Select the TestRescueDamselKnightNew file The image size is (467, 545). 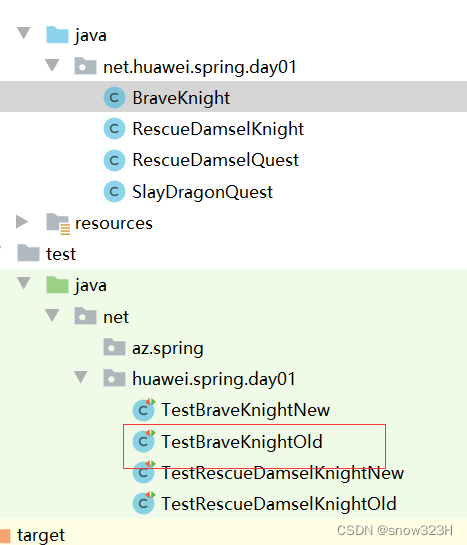coord(282,473)
